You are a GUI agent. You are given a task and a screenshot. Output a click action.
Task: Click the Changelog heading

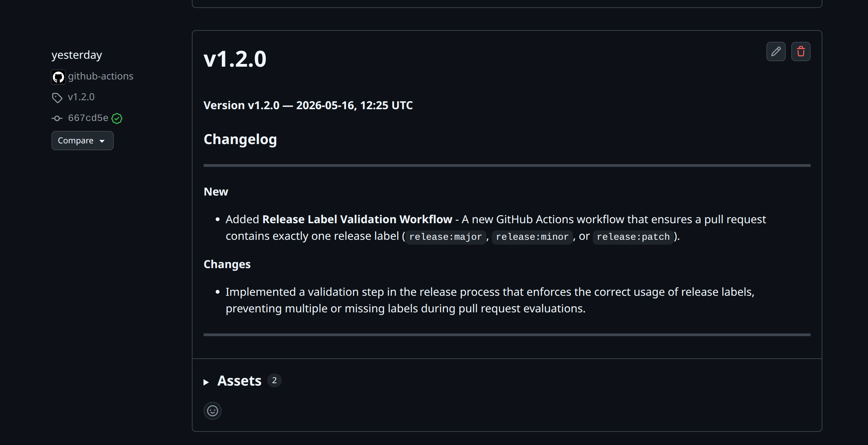pos(240,139)
